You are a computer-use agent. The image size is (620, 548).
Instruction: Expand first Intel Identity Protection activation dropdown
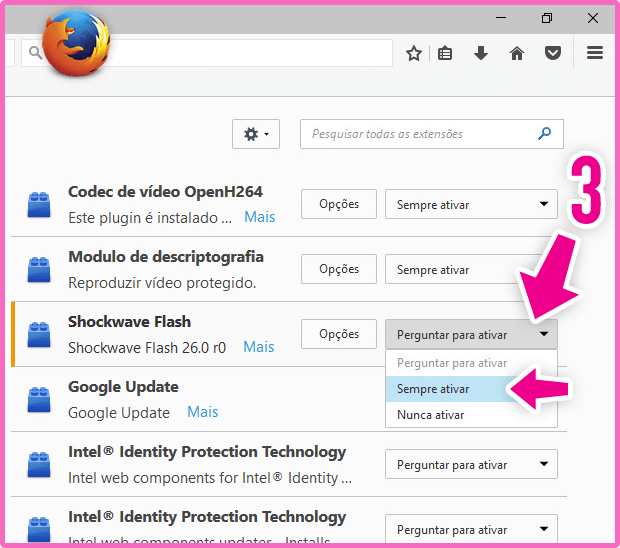point(471,464)
